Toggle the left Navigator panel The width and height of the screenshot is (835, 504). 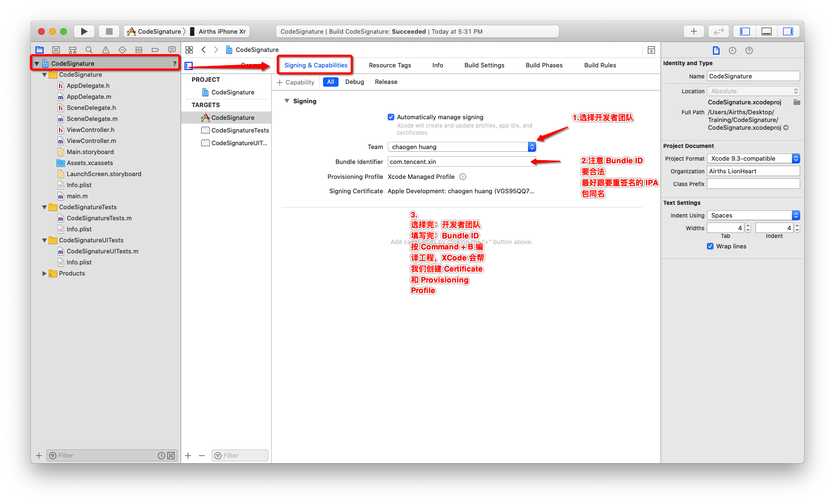745,31
